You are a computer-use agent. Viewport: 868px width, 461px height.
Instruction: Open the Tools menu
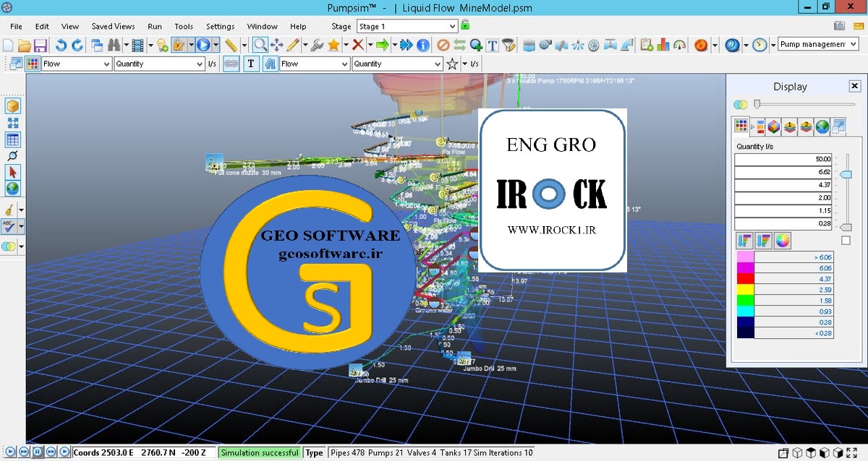point(184,27)
